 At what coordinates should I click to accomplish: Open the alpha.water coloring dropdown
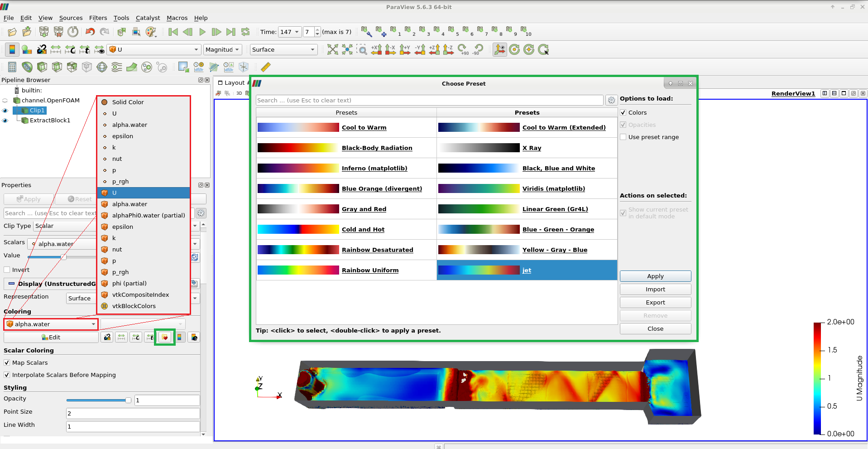(x=51, y=324)
